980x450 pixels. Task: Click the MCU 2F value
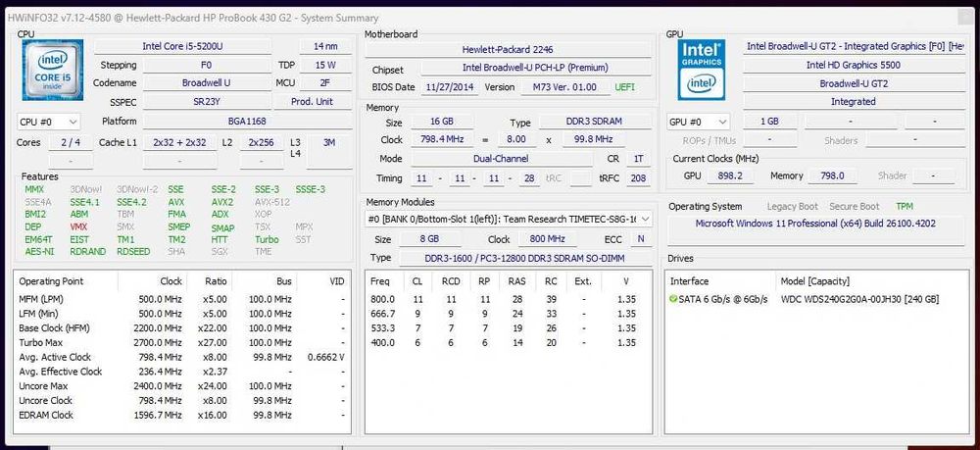pos(325,82)
